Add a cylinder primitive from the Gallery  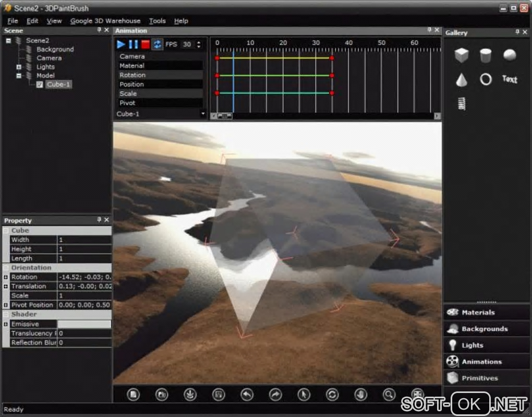[486, 55]
